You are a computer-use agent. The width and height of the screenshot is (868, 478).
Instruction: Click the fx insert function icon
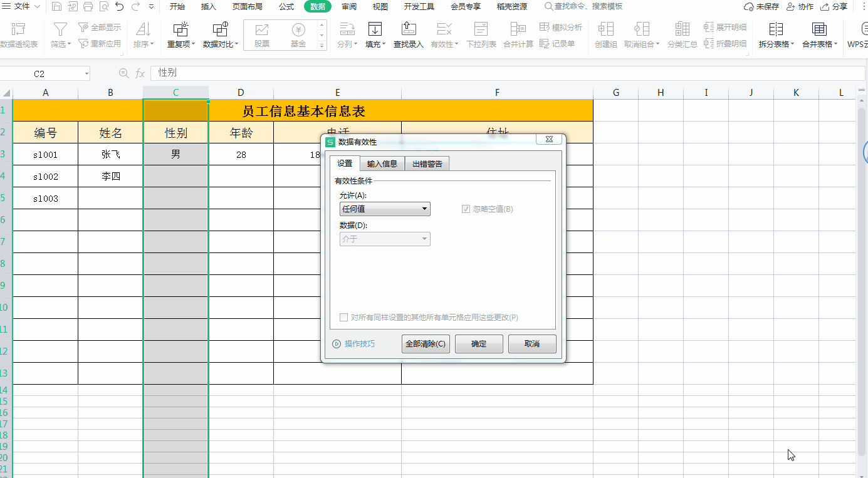(140, 73)
